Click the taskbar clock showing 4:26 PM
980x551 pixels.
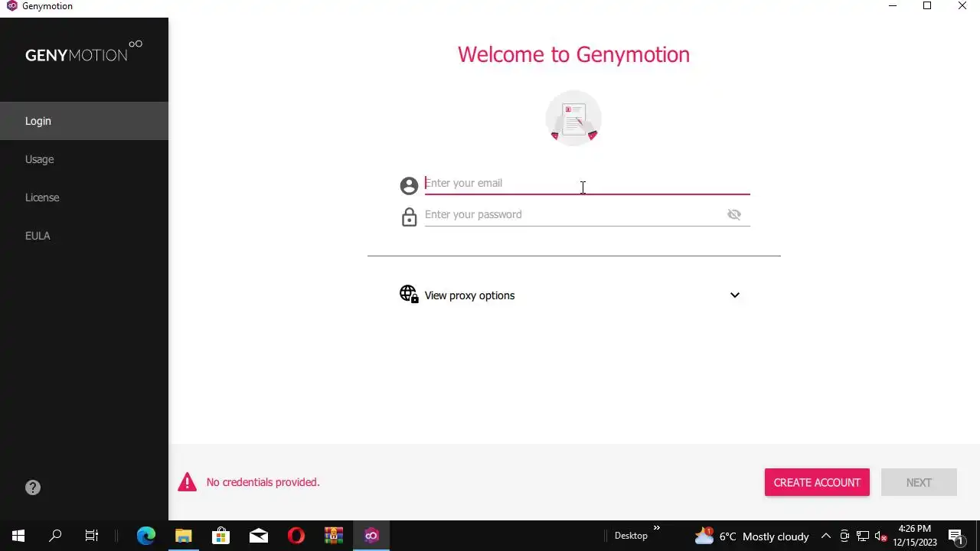coord(915,536)
